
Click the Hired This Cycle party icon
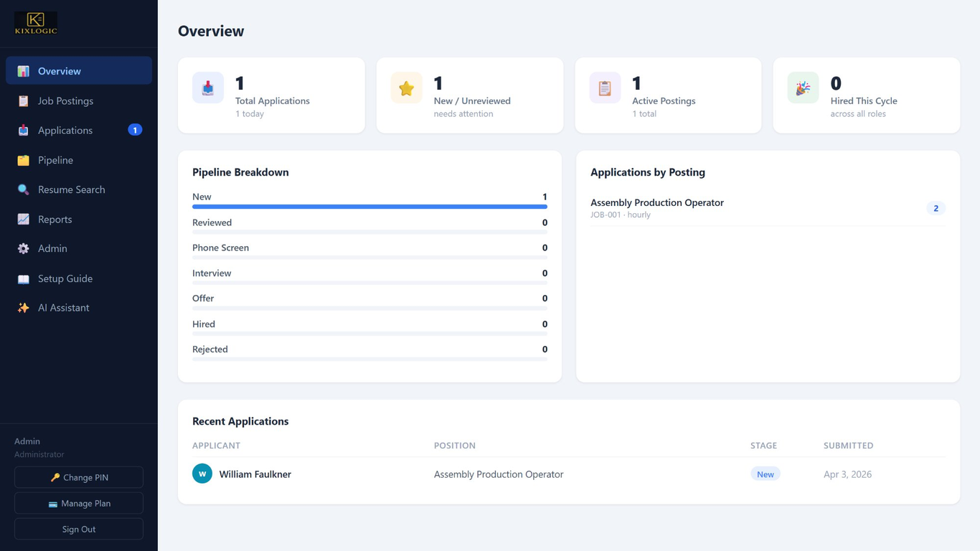[803, 88]
